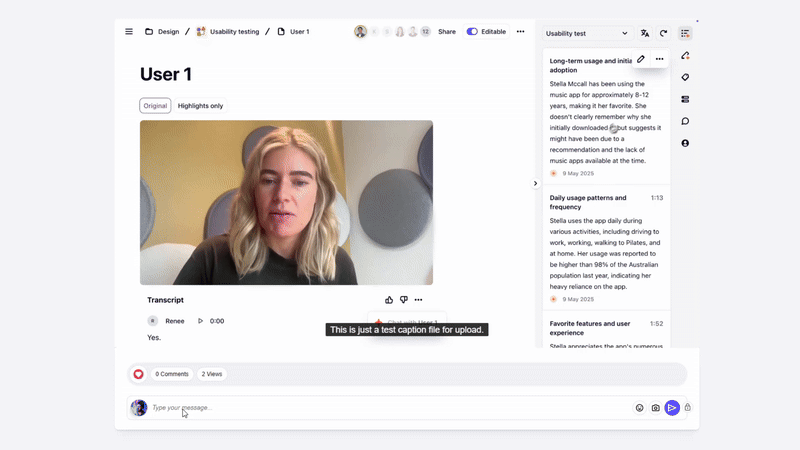Image resolution: width=800 pixels, height=450 pixels.
Task: Give the transcript a thumbs down
Action: [404, 300]
